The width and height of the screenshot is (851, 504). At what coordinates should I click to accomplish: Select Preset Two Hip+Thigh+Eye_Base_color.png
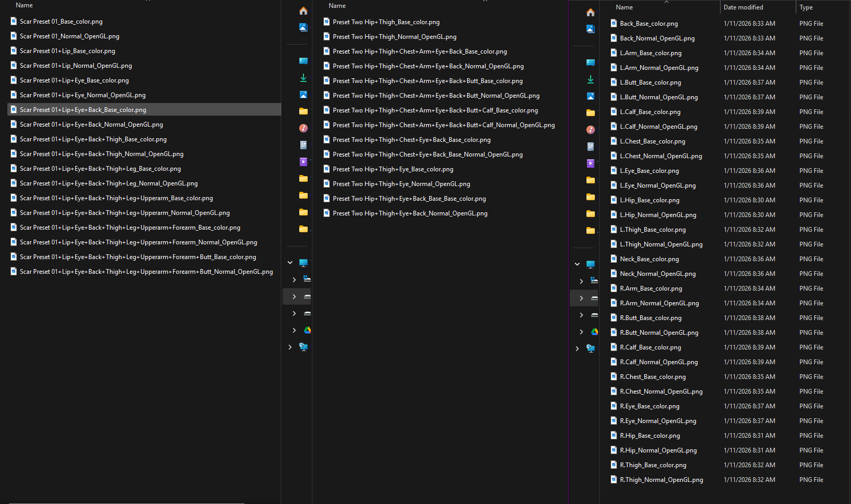[x=393, y=169]
